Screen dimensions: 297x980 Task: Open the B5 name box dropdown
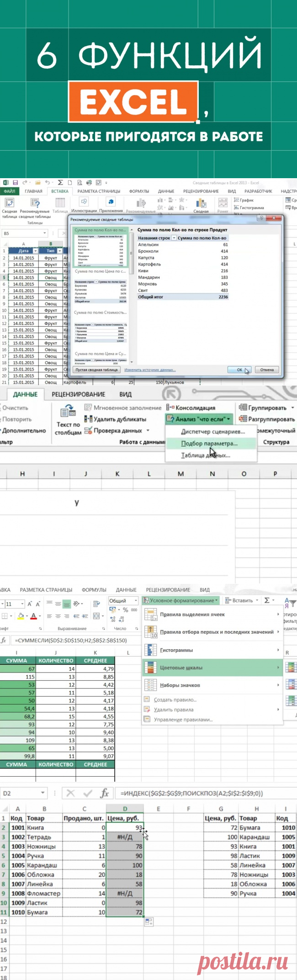pos(45,233)
